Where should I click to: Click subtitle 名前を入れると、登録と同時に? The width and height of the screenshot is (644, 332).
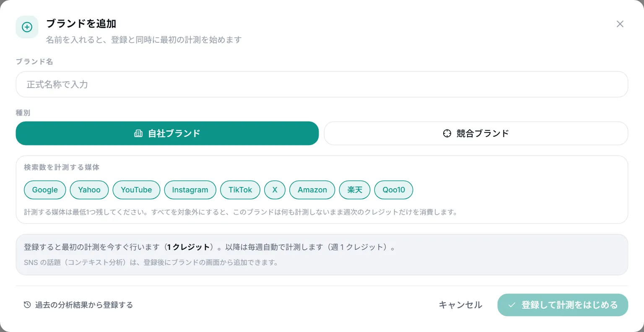click(144, 40)
